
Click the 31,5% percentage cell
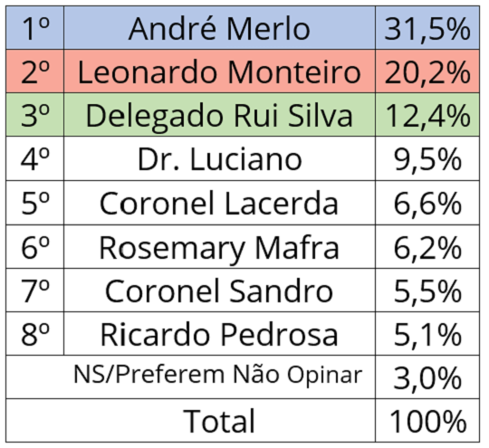point(427,28)
